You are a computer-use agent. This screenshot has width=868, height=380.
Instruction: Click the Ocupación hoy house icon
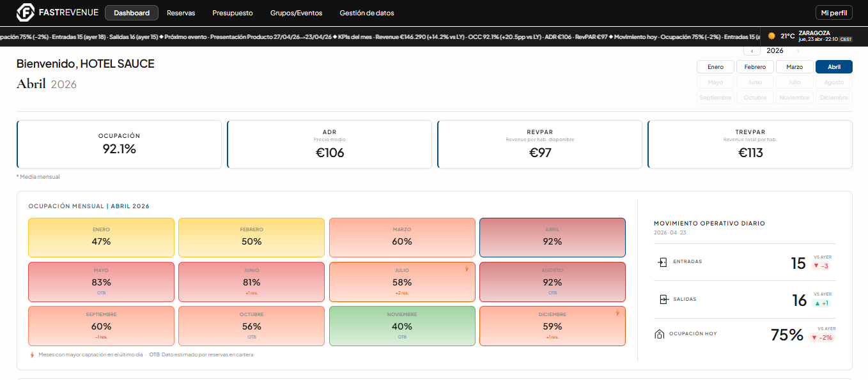click(660, 334)
